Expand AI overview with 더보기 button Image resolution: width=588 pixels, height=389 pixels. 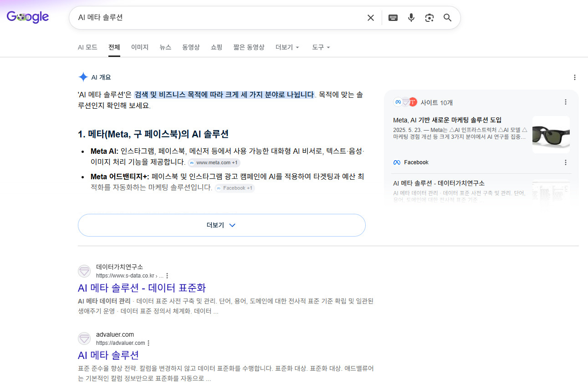point(222,225)
